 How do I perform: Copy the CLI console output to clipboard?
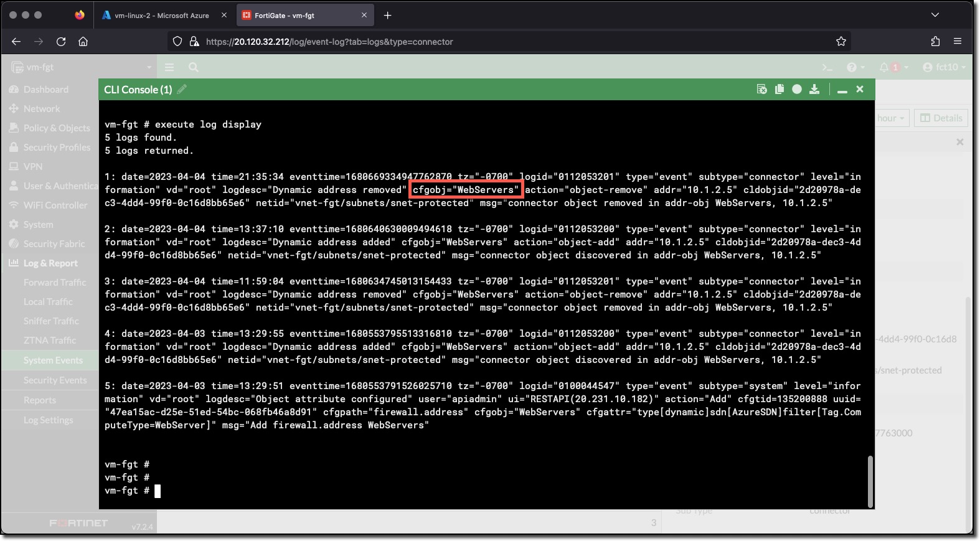[779, 90]
